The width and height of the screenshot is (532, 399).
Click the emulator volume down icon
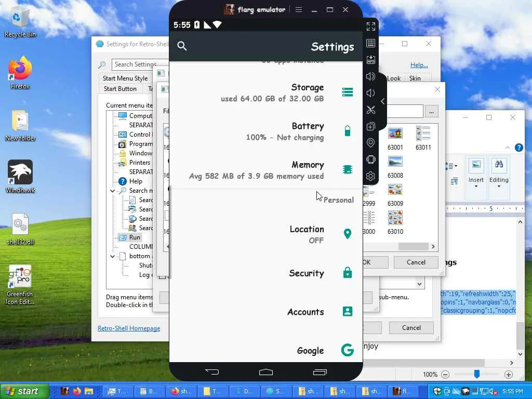point(370,93)
